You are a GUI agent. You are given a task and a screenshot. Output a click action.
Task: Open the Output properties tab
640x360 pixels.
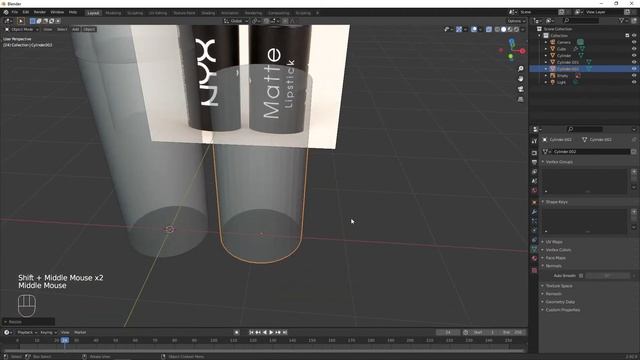(534, 162)
